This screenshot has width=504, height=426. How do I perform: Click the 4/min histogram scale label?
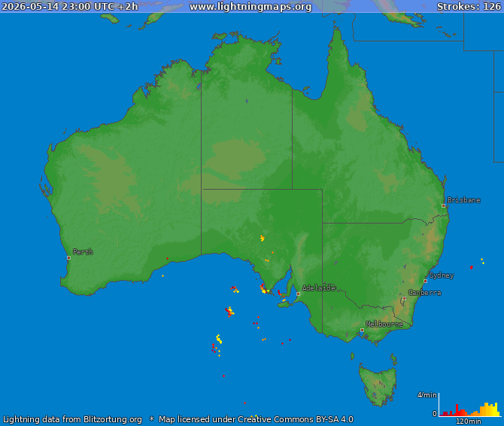click(x=427, y=395)
